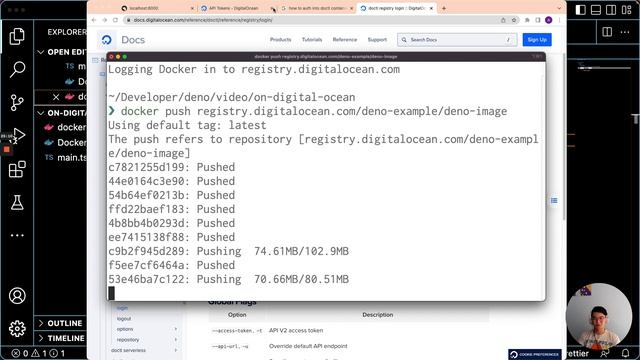The height and width of the screenshot is (360, 640).
Task: Open main.ts in the file explorer
Action: pyautogui.click(x=65, y=158)
